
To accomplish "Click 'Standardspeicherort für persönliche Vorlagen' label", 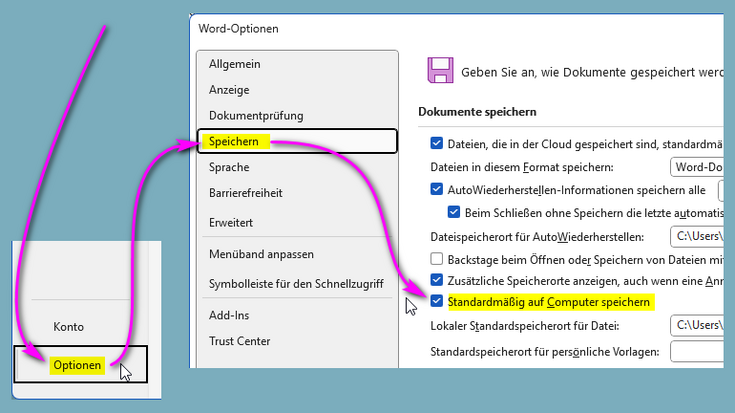I will click(x=545, y=352).
